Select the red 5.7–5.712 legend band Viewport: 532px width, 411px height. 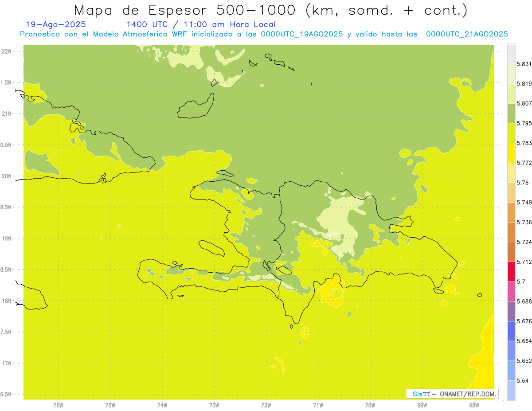click(x=511, y=271)
